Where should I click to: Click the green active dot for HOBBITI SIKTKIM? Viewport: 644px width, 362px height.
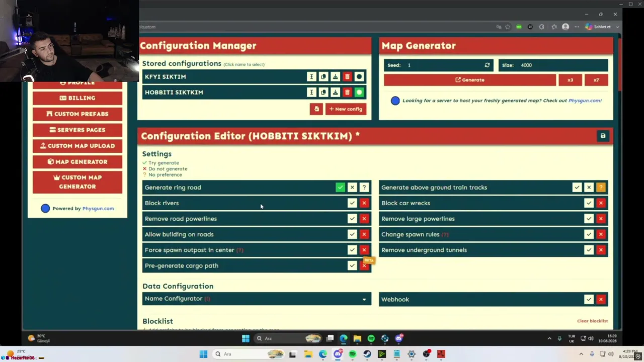click(359, 93)
